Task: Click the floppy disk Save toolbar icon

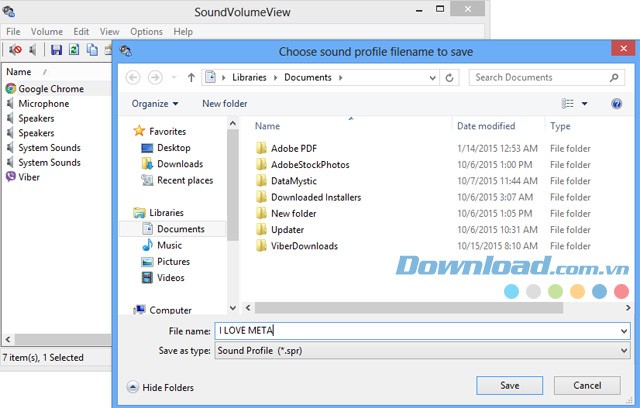Action: point(56,50)
